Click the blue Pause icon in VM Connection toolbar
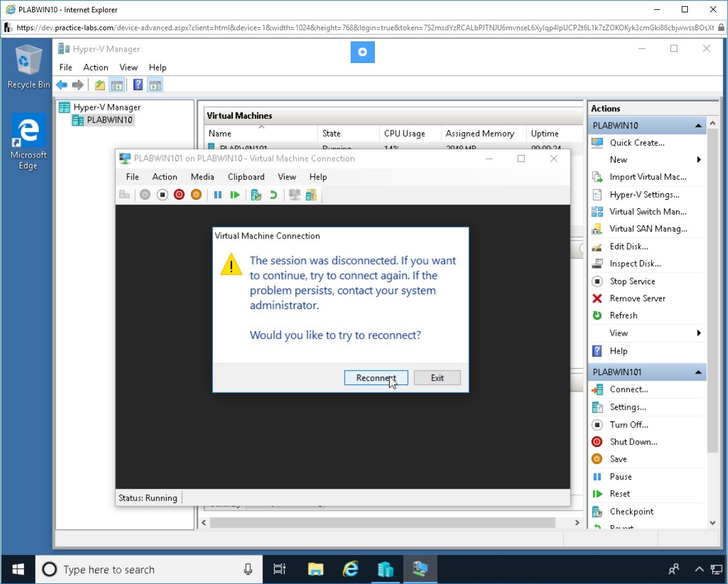This screenshot has width=728, height=584. coord(218,195)
